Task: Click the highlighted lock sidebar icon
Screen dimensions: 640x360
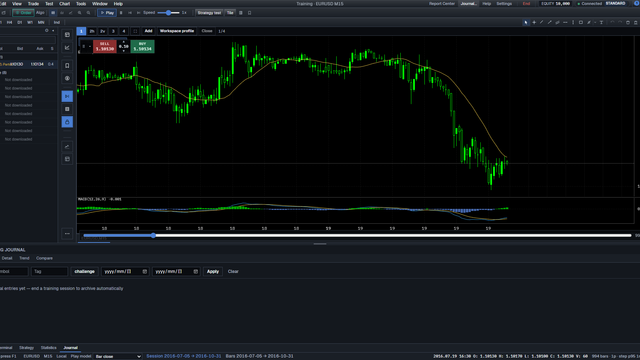Action: (67, 122)
